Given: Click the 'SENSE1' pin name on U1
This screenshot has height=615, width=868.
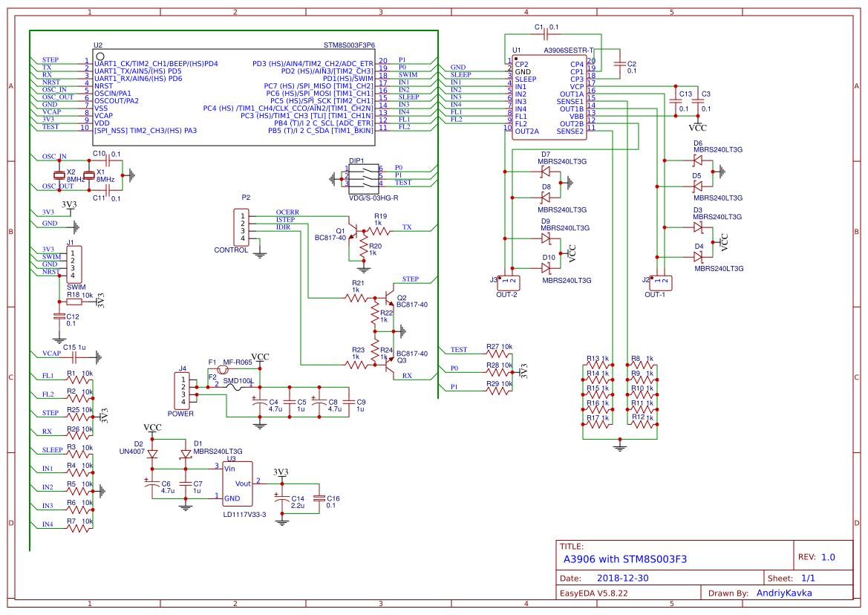Looking at the screenshot, I should point(570,101).
